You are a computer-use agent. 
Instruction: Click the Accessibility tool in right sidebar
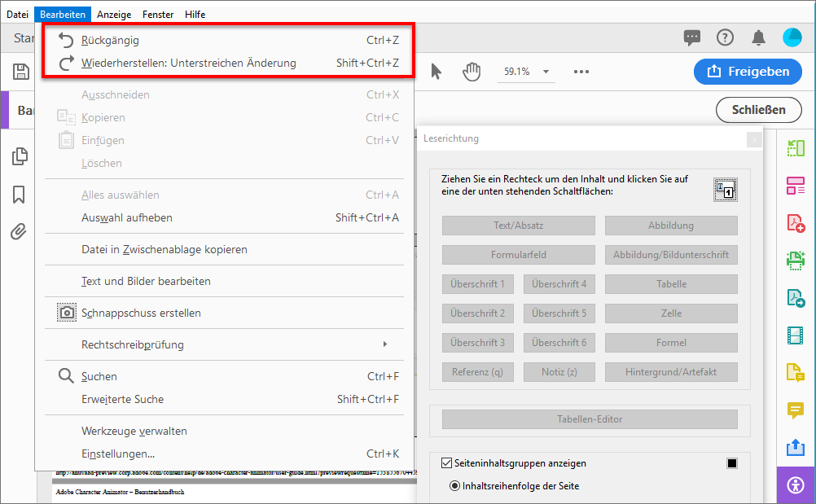796,485
